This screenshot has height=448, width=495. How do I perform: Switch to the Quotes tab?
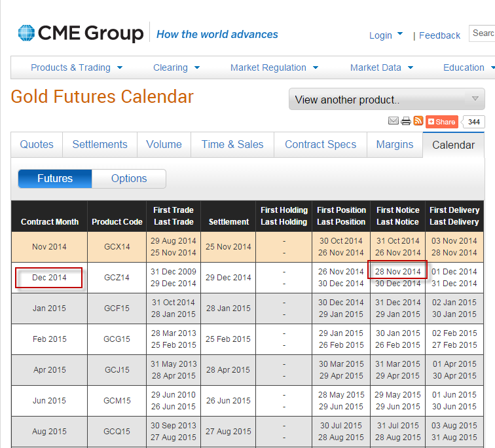click(x=37, y=145)
